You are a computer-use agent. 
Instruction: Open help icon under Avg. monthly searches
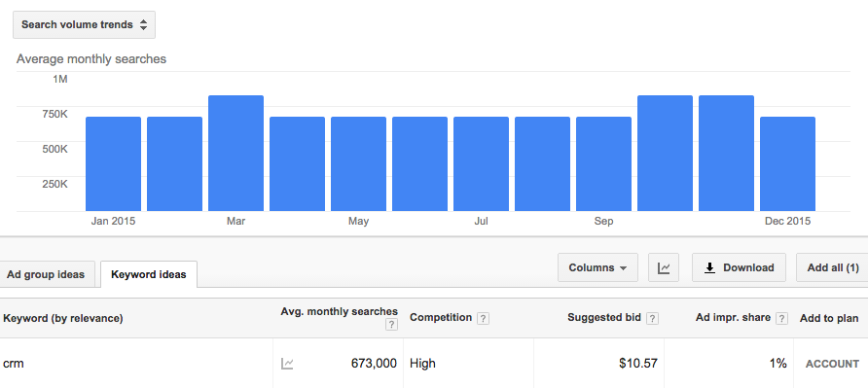click(x=392, y=325)
